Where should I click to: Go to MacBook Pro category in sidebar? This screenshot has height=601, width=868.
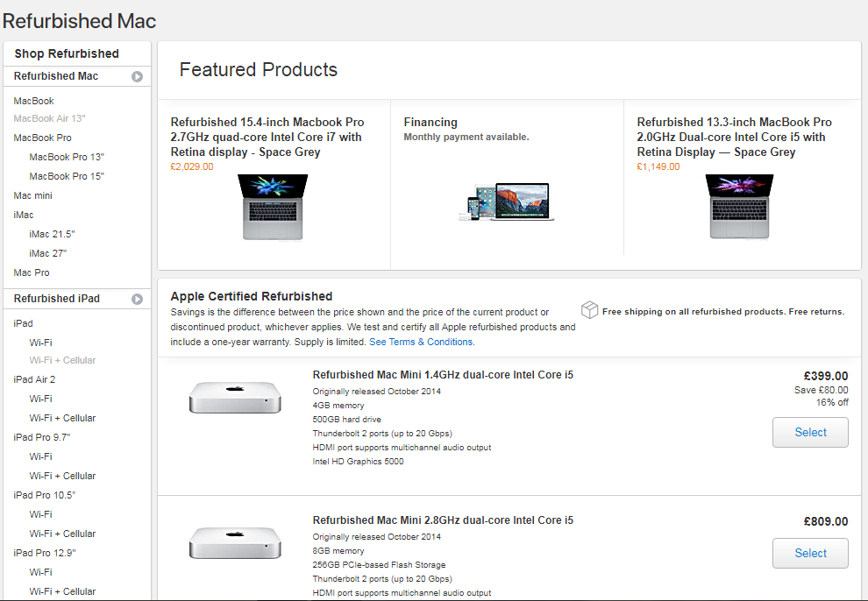tap(43, 138)
